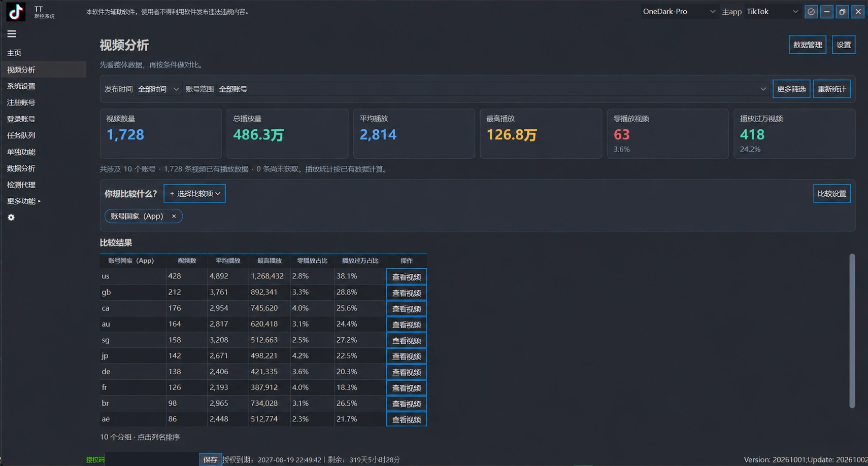868x466 pixels.
Task: Open 检测代理 in sidebar
Action: [21, 185]
